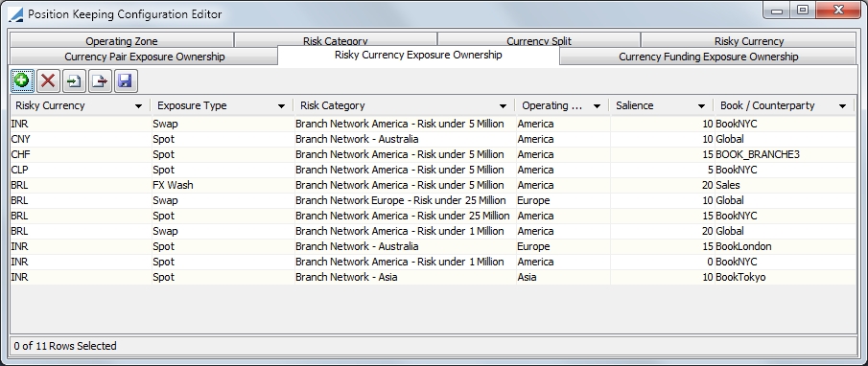Click the BookTokyo cell
This screenshot has width=868, height=366.
pos(784,277)
